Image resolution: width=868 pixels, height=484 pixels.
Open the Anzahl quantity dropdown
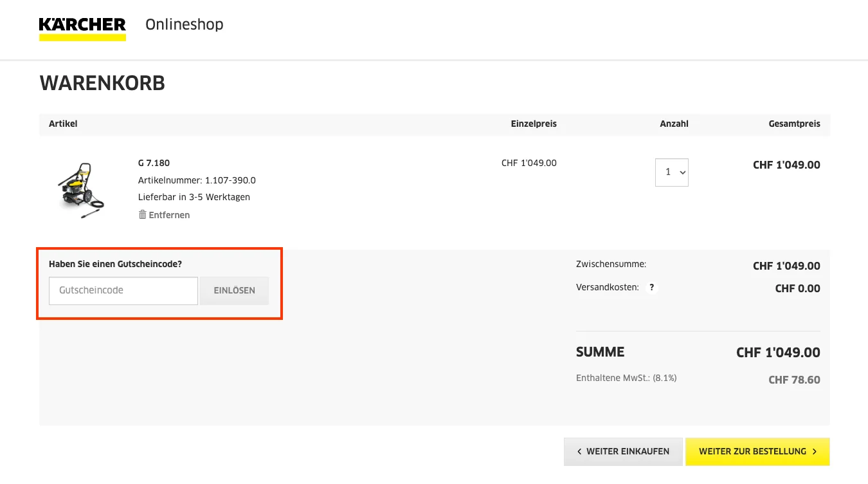click(672, 172)
